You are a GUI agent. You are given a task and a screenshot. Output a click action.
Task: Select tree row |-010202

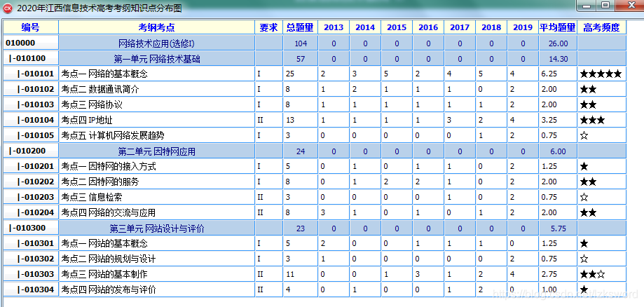pyautogui.click(x=31, y=182)
